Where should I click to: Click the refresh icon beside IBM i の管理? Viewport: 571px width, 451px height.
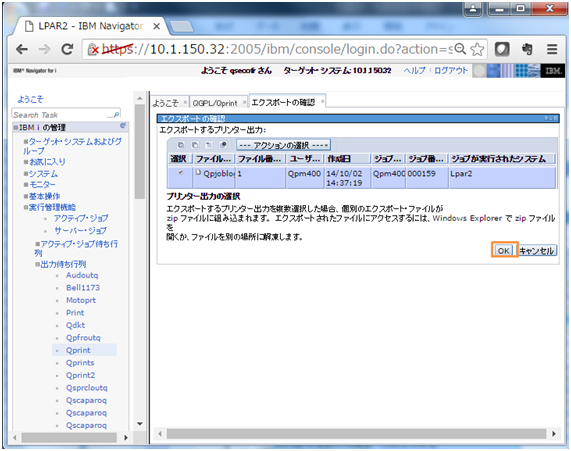123,126
